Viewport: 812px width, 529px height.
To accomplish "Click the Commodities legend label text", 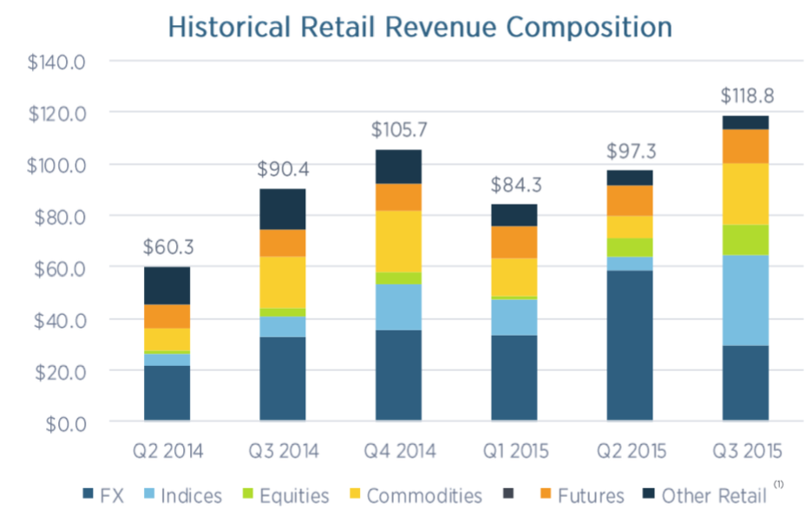I will point(424,496).
